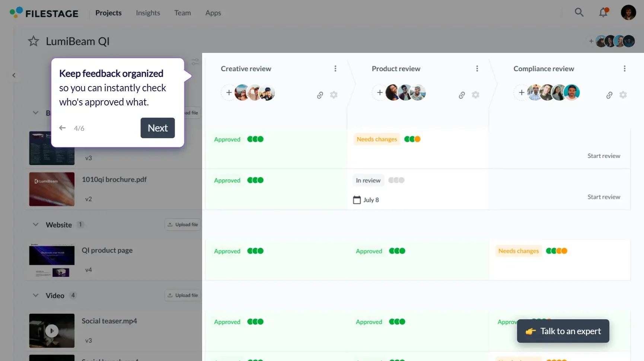Click Talk to an expert button
Screen dimensions: 644x361
[563, 331]
